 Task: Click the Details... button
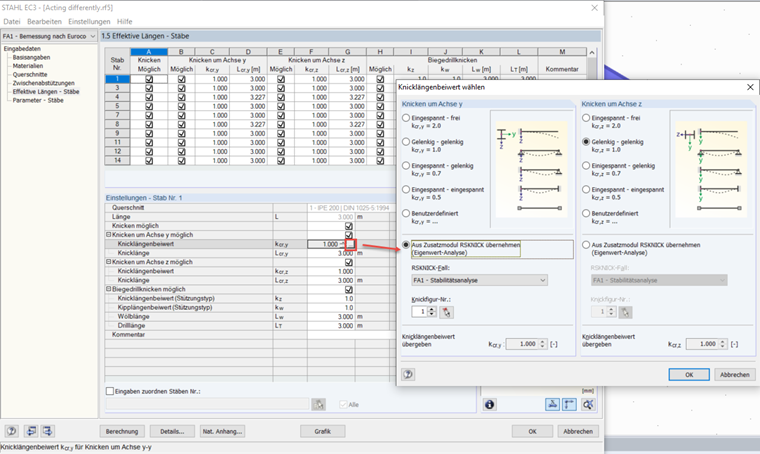pyautogui.click(x=172, y=431)
